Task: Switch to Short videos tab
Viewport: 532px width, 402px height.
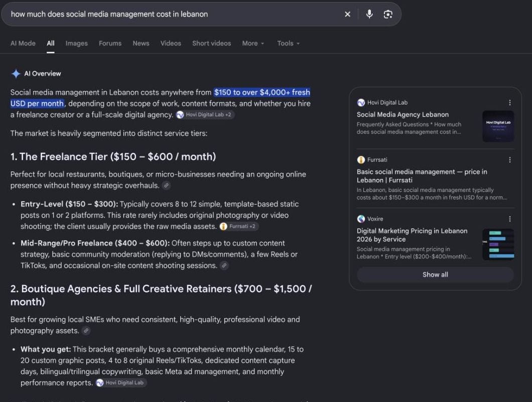Action: click(211, 44)
